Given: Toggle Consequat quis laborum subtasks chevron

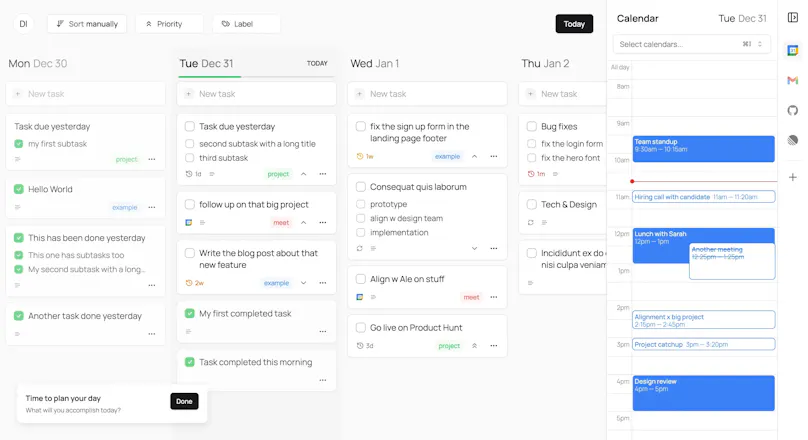Looking at the screenshot, I should coord(475,248).
